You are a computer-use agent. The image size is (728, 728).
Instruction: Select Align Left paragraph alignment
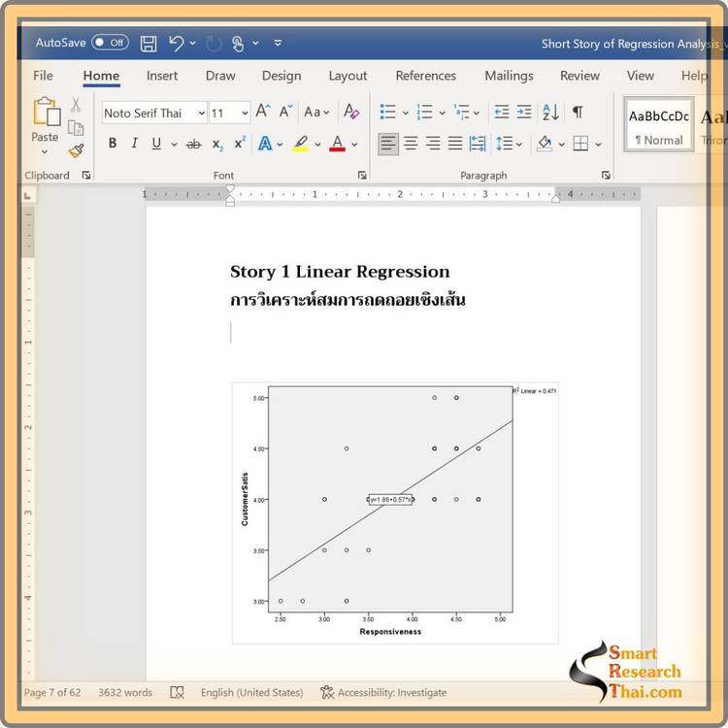[x=387, y=144]
